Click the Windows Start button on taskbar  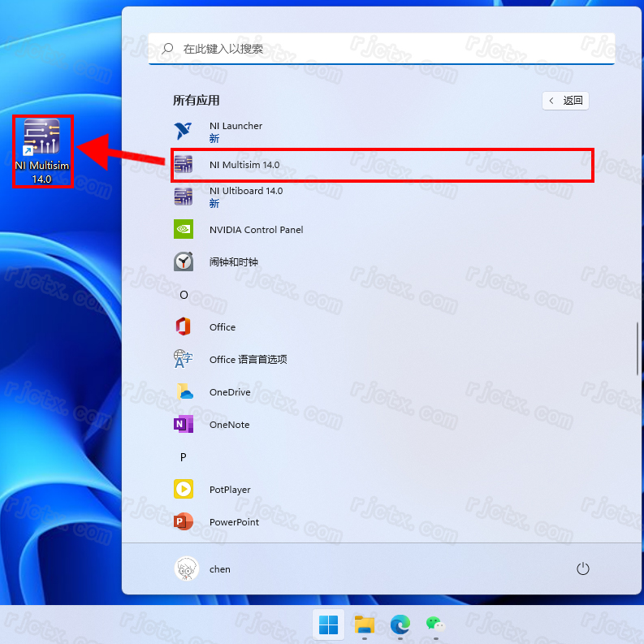click(x=329, y=625)
